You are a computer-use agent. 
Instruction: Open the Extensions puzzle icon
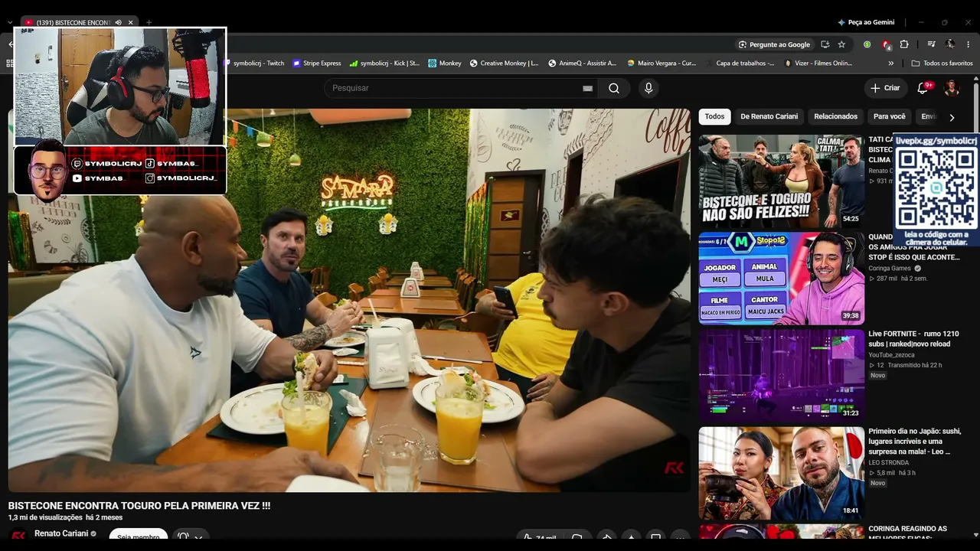pos(904,44)
